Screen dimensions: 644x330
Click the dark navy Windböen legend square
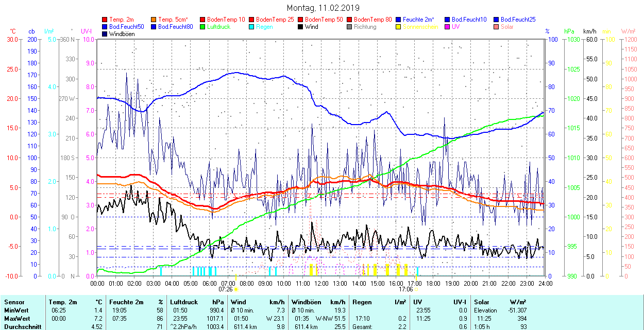click(105, 34)
